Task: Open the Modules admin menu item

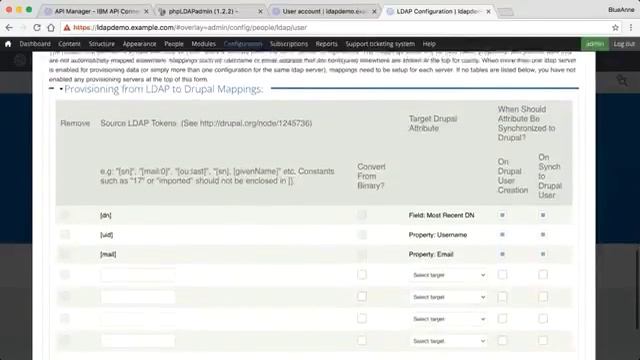Action: [x=203, y=44]
